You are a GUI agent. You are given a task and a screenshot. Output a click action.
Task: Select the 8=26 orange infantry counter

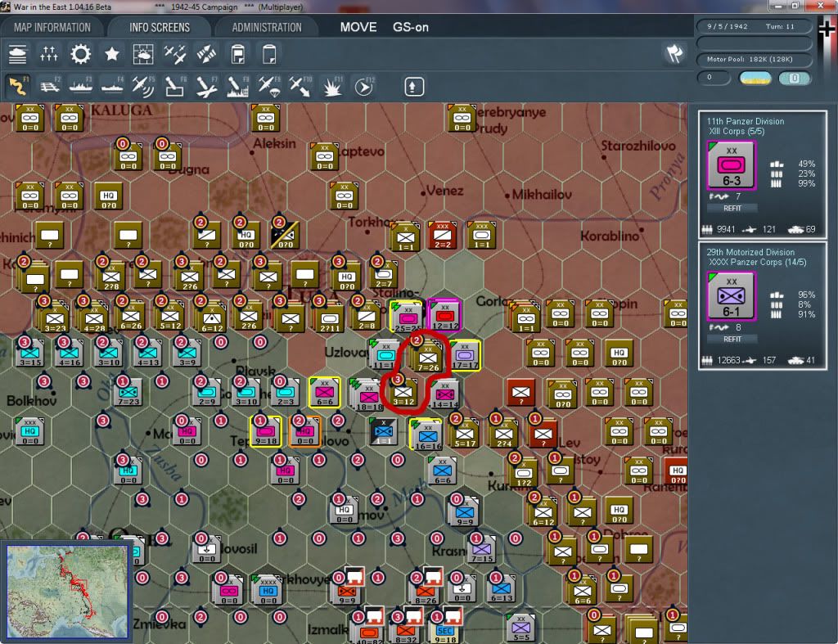[x=426, y=591]
